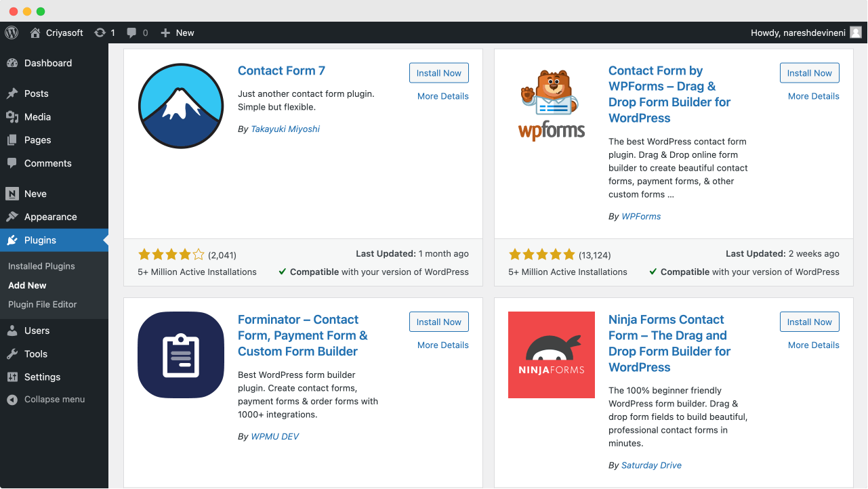Click the Media icon in sidebar
This screenshot has height=489, width=868.
pyautogui.click(x=12, y=116)
